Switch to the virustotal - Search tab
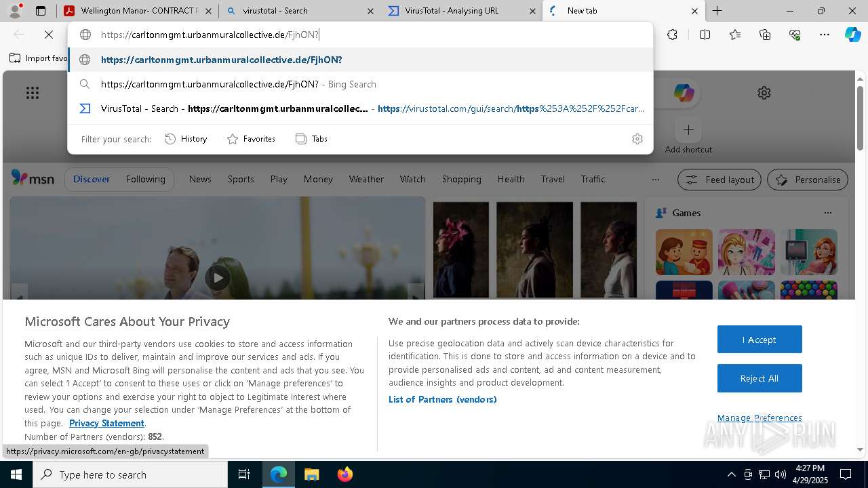Viewport: 868px width, 488px height. click(300, 11)
